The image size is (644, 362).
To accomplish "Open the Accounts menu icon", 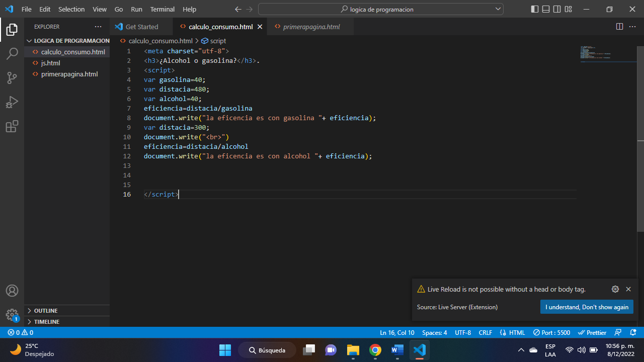I will (x=12, y=291).
